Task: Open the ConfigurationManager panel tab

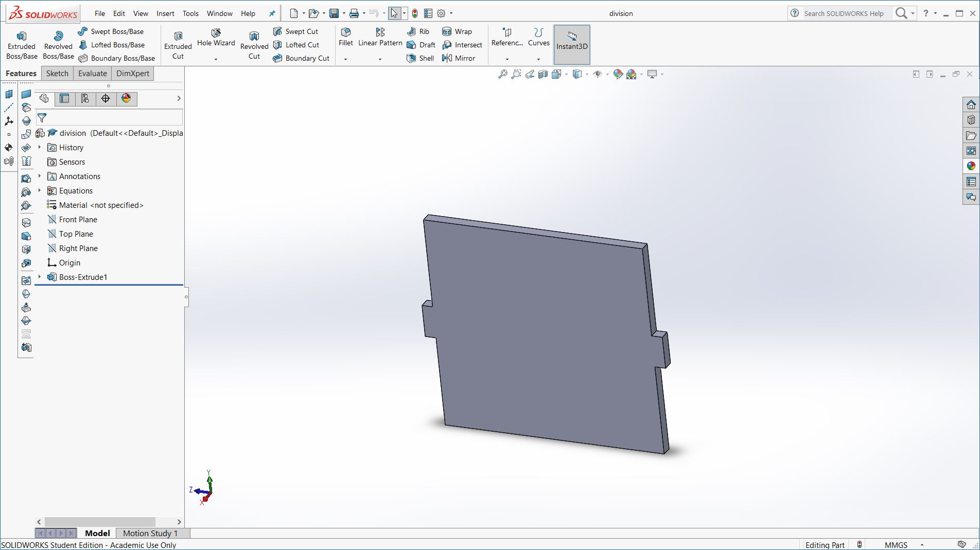Action: click(85, 98)
